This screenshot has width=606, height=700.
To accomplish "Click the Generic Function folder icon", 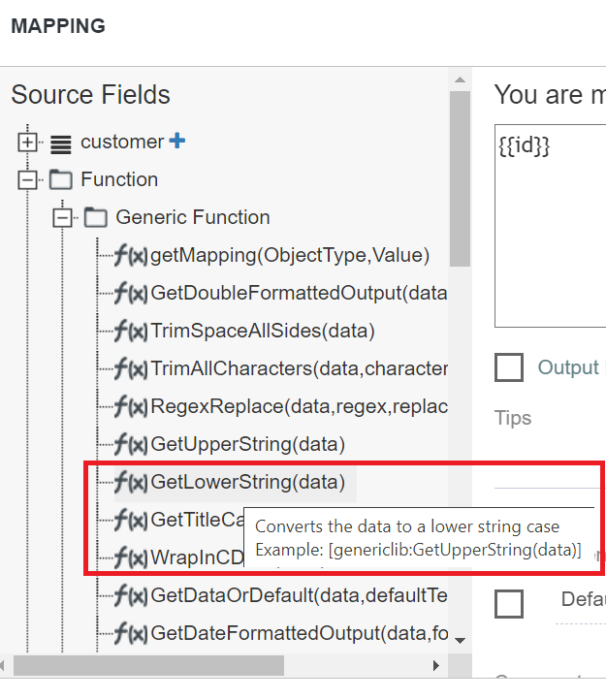I will click(x=96, y=217).
